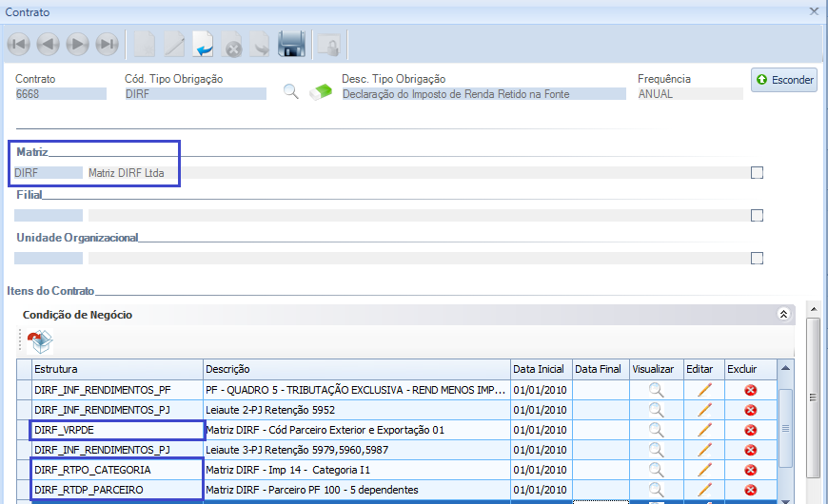Screen dimensions: 828x504
Task: Click the Contrato number field 6668
Action: (x=60, y=94)
